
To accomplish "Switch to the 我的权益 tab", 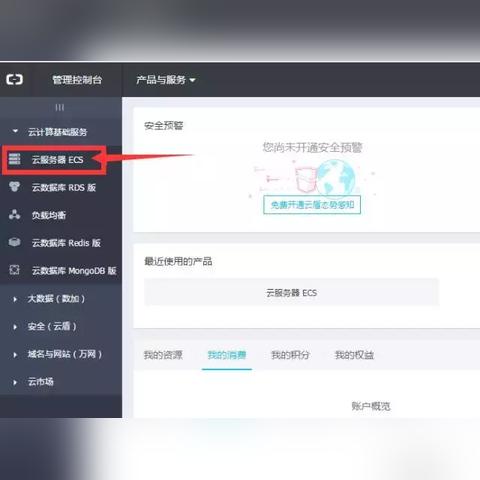I will coord(354,355).
